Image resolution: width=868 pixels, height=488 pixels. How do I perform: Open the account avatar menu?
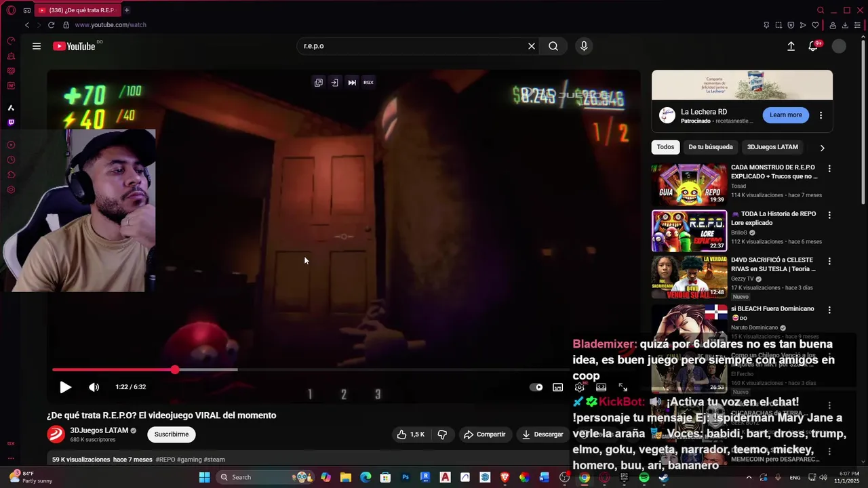click(x=840, y=46)
